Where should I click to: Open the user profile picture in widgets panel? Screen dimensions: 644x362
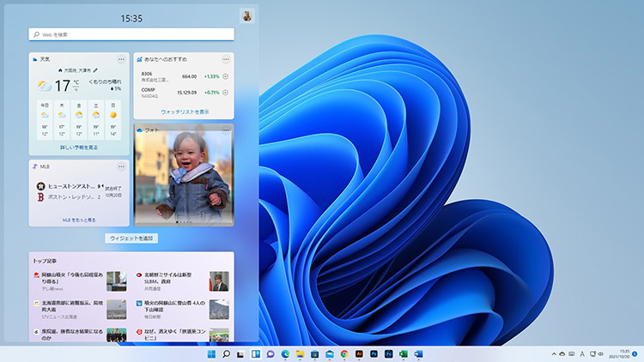pos(246,16)
